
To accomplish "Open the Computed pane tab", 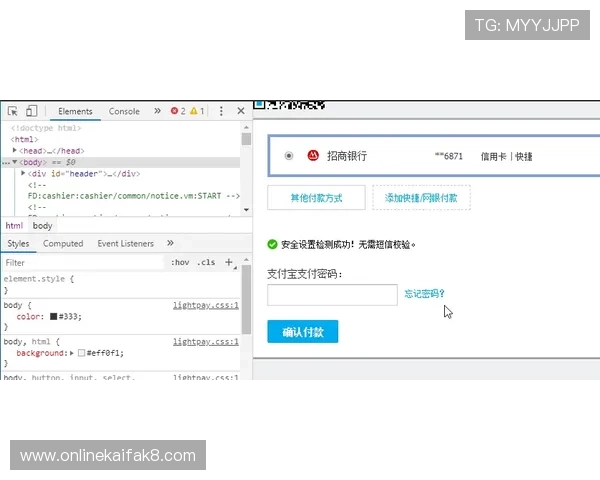I will click(x=63, y=243).
